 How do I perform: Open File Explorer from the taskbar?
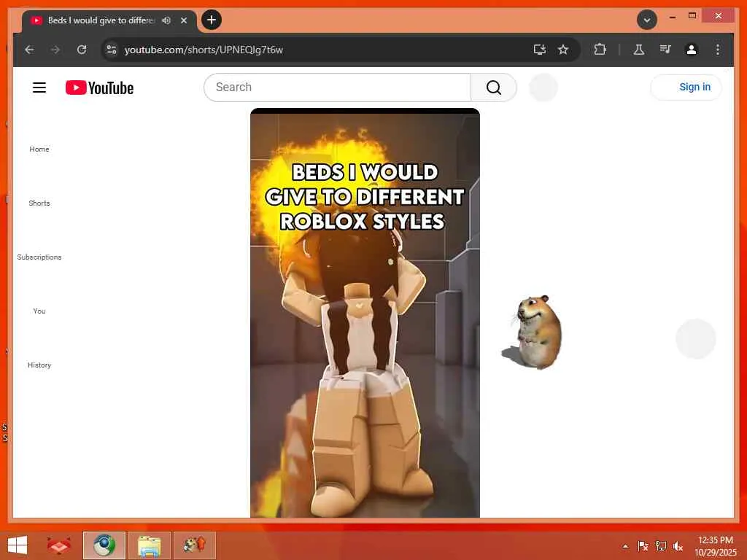coord(149,545)
